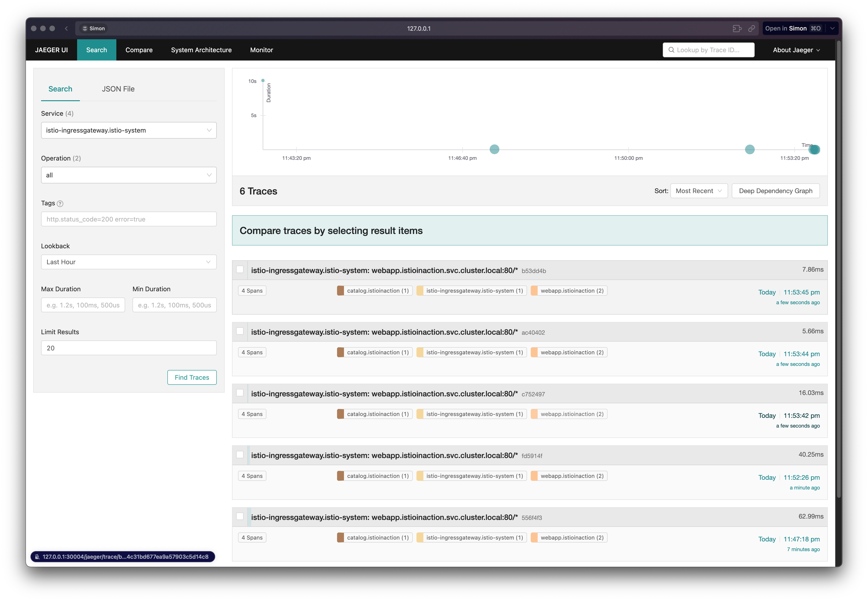
Task: Click catalog.istioinaction (1) tag in trace fd5914f
Action: (x=375, y=476)
